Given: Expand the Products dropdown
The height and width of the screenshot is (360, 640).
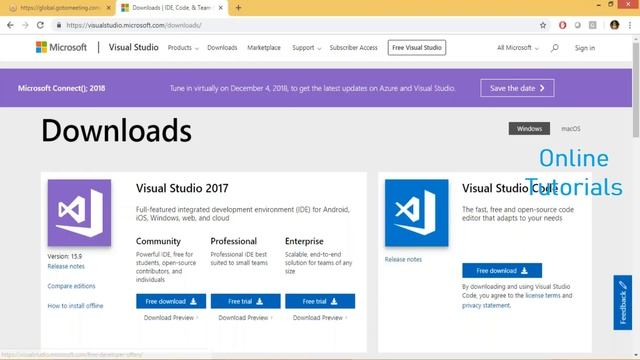Looking at the screenshot, I should click(x=183, y=48).
